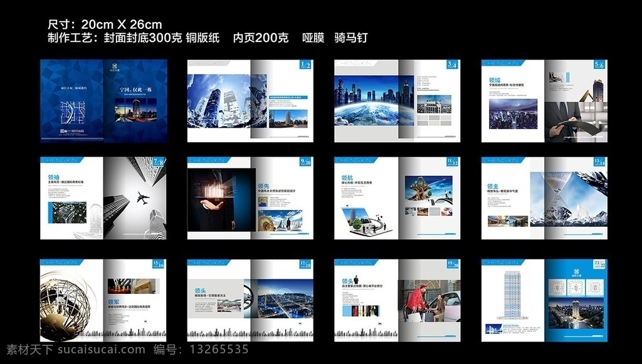Viewport: 642px width, 364px height.
Task: Select the pages 17/18 spread thumbnail
Action: (x=250, y=300)
